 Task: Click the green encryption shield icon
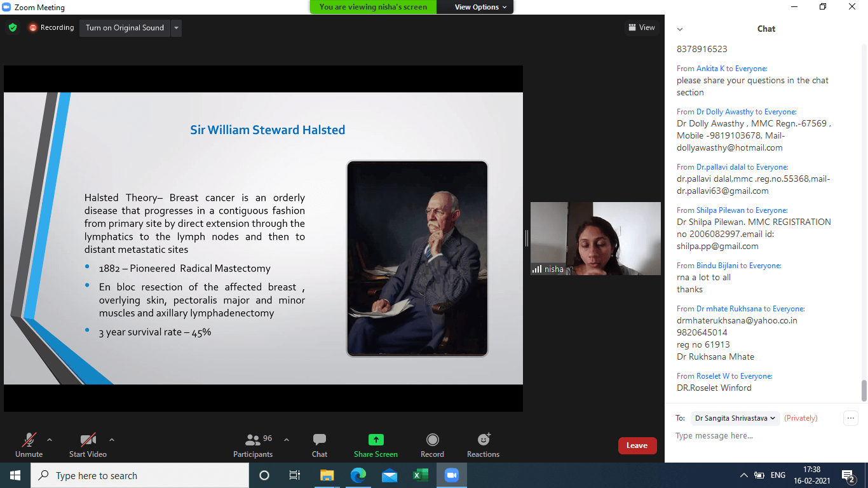pos(13,27)
